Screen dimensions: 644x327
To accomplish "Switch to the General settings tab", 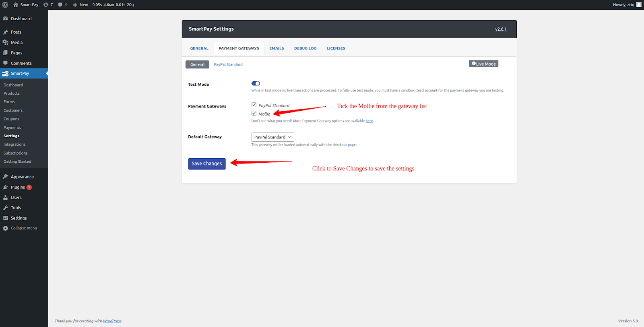I will click(199, 48).
